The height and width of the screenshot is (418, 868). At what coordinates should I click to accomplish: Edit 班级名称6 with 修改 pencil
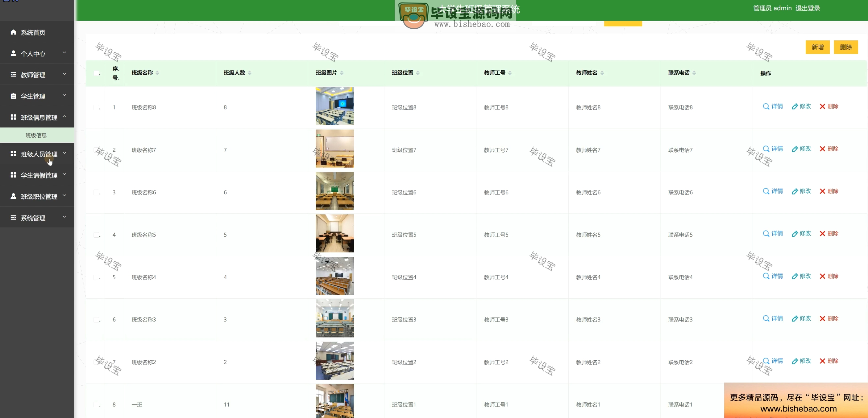click(x=795, y=191)
